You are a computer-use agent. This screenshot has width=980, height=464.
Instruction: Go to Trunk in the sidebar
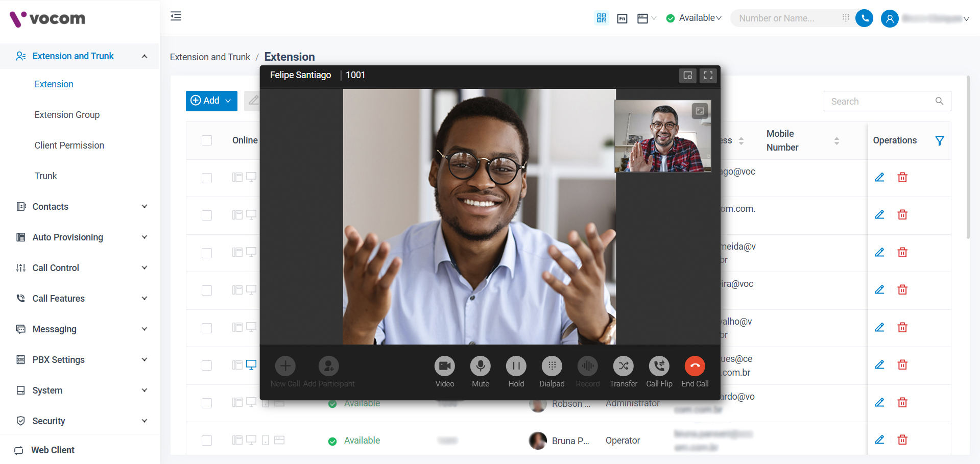pos(45,176)
